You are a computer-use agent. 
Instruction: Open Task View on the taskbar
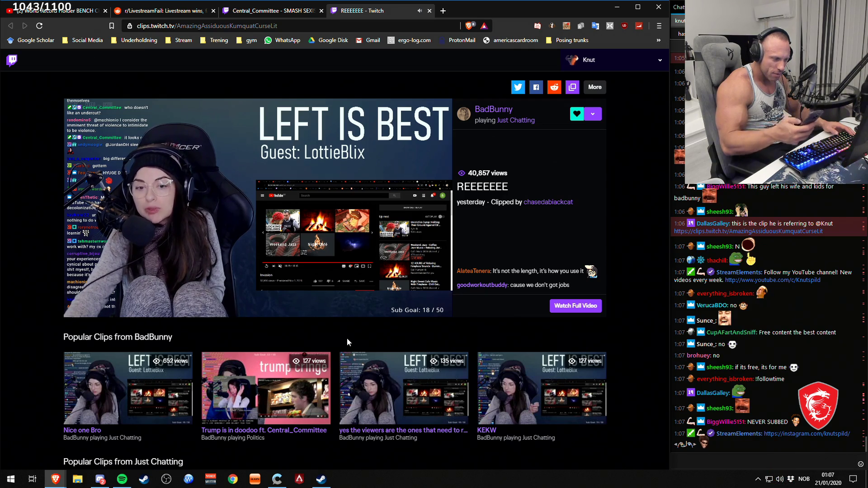(33, 479)
